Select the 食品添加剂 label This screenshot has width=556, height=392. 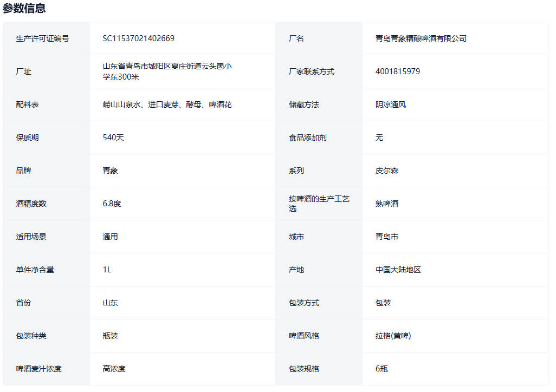(307, 137)
